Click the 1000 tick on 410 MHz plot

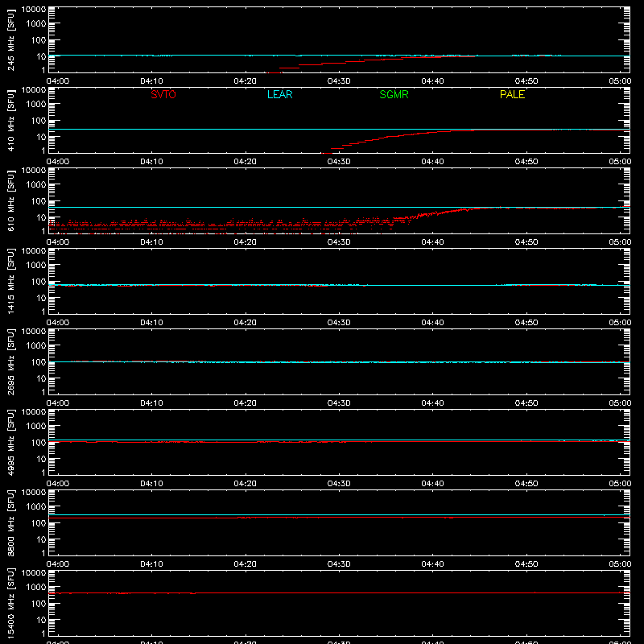36,105
